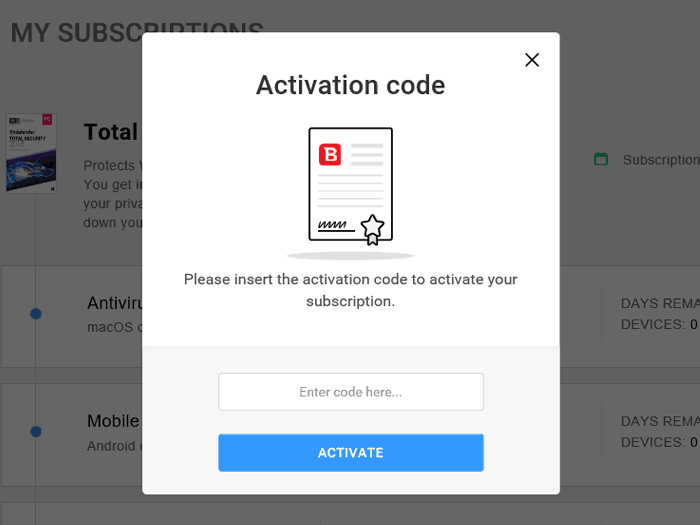Click DEVICES count in the Mobile row

pos(659,442)
